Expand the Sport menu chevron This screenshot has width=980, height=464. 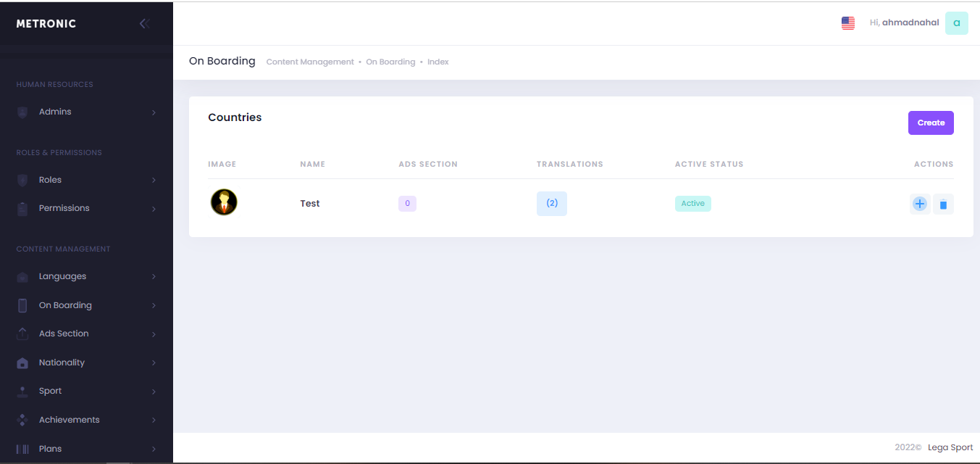tap(154, 391)
